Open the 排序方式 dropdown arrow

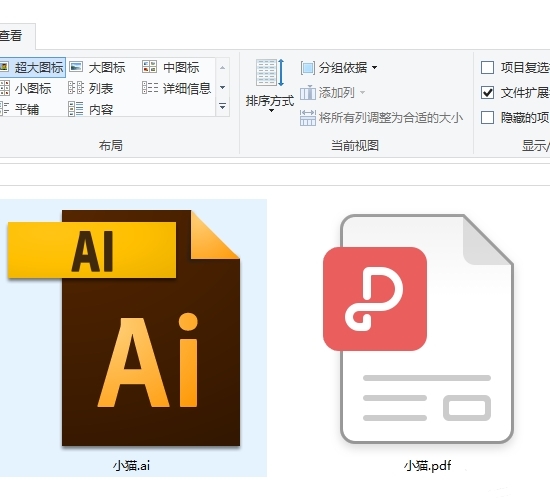click(271, 111)
